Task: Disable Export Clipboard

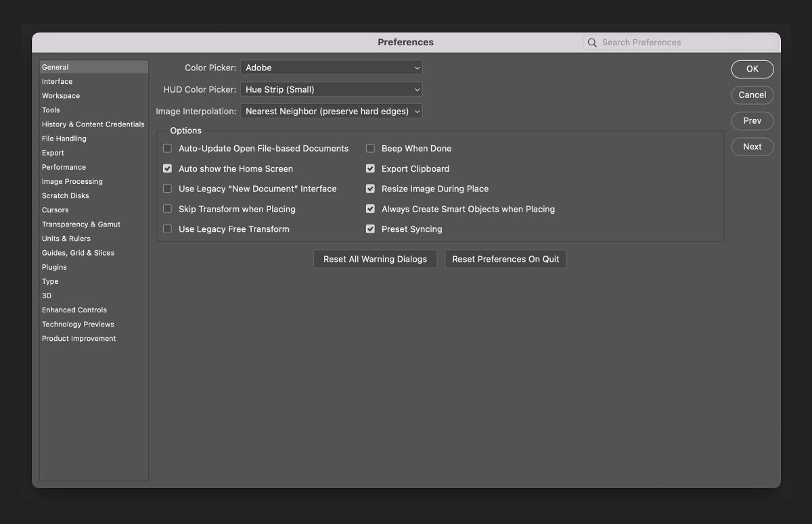Action: [370, 168]
